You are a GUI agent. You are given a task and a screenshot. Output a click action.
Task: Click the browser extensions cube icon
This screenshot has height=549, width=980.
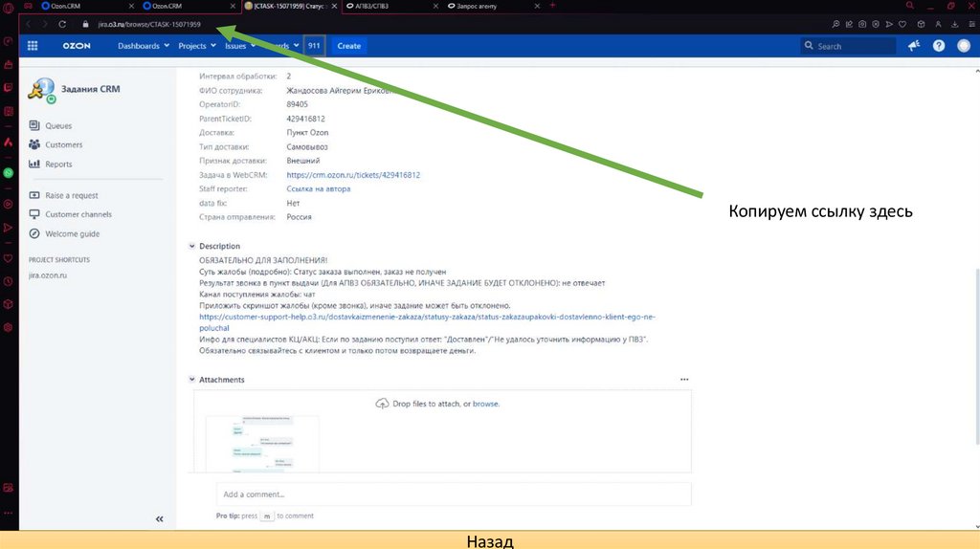(921, 24)
